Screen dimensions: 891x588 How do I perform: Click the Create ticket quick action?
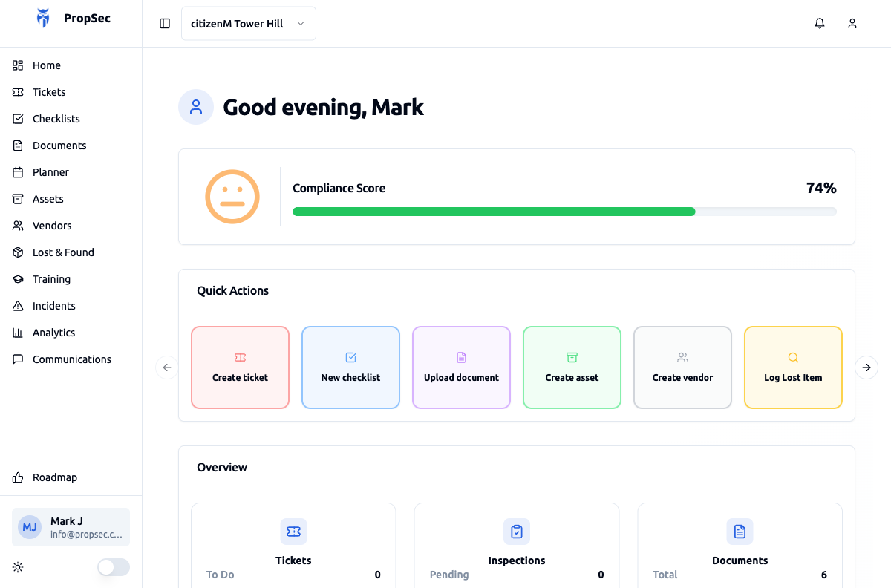click(x=240, y=367)
